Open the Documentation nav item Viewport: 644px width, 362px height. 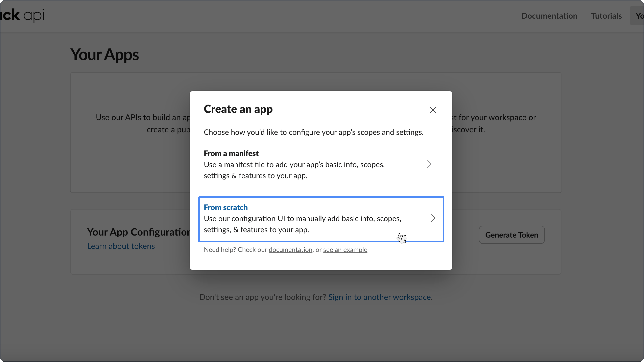(x=549, y=16)
